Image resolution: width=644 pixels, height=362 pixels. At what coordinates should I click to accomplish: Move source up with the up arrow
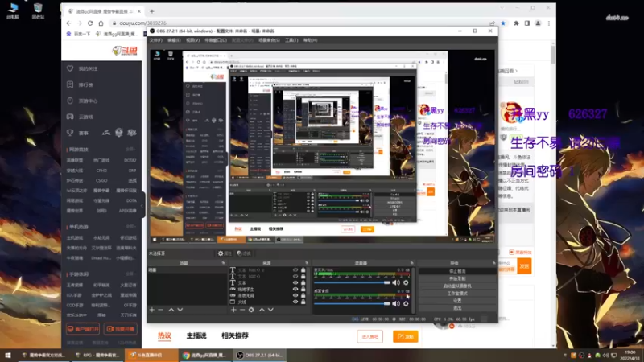click(x=262, y=310)
